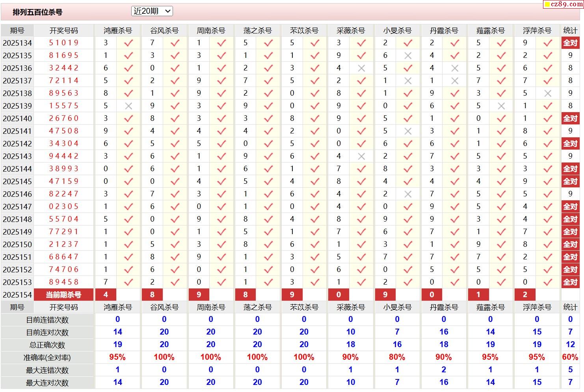The height and width of the screenshot is (392, 584).
Task: Click the 当前期杀号 label in row 2025154
Action: pyautogui.click(x=63, y=295)
